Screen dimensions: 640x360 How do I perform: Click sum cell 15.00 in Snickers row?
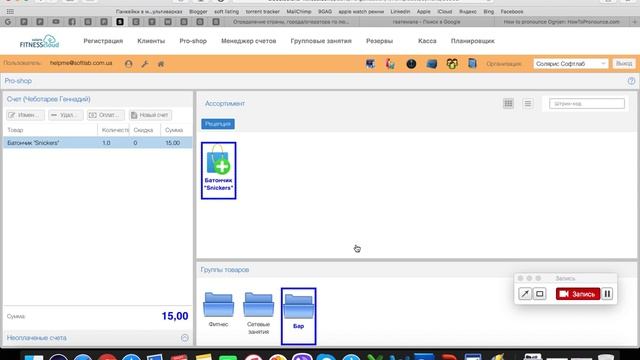172,143
